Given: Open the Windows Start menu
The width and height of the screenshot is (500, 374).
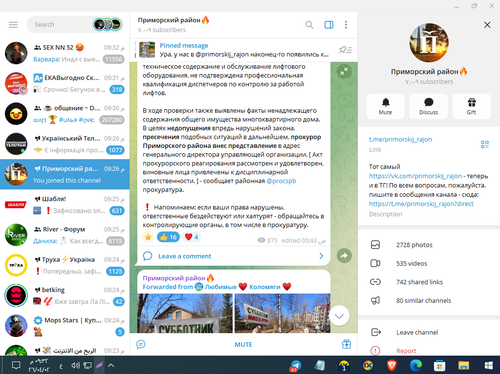Looking at the screenshot, I should [x=488, y=366].
